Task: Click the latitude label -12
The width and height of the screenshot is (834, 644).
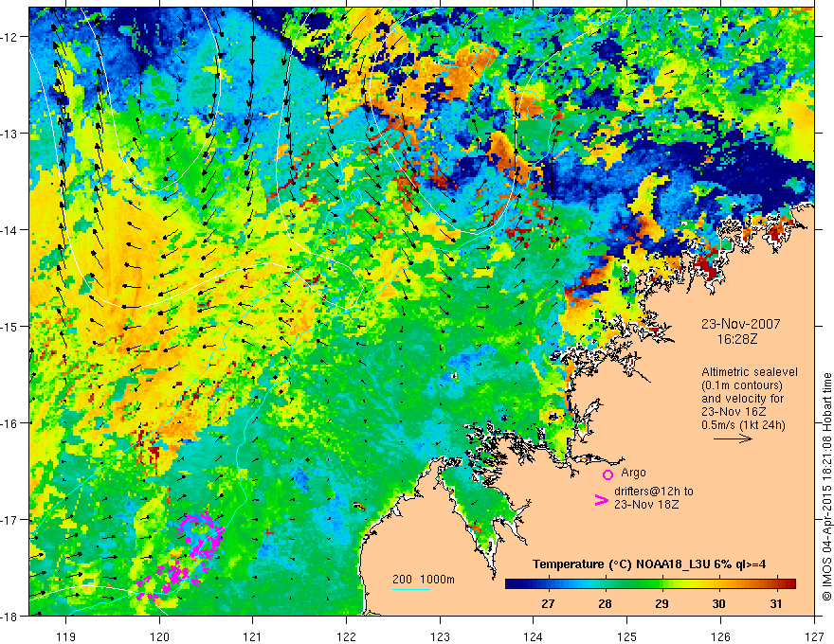Action: (10, 37)
